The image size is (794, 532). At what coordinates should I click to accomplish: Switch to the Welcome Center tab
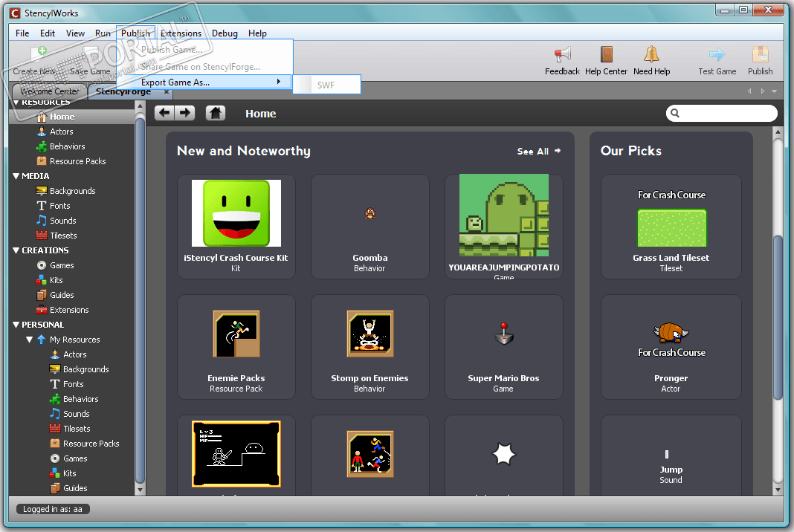pos(49,91)
